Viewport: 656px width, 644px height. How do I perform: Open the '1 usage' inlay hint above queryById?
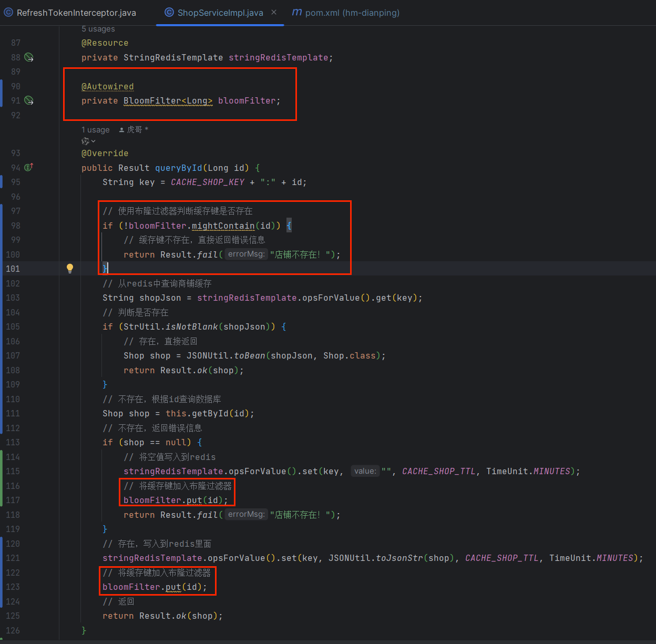point(96,130)
